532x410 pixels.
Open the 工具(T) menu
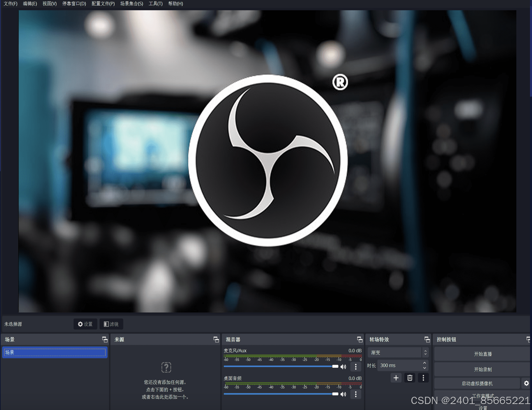point(155,4)
